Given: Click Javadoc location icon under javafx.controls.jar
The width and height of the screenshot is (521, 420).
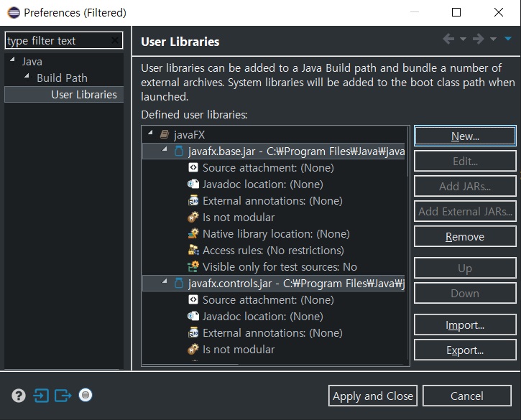Looking at the screenshot, I should [193, 316].
